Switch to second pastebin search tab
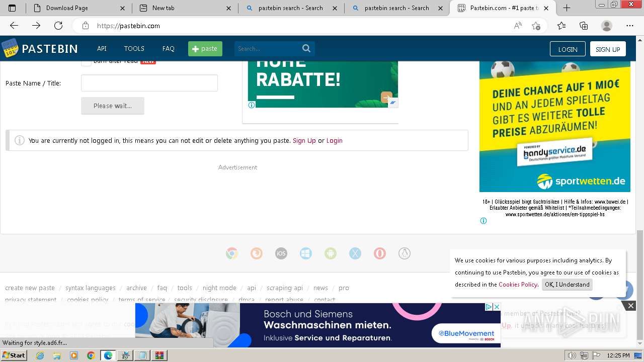The width and height of the screenshot is (644, 362). point(397,8)
